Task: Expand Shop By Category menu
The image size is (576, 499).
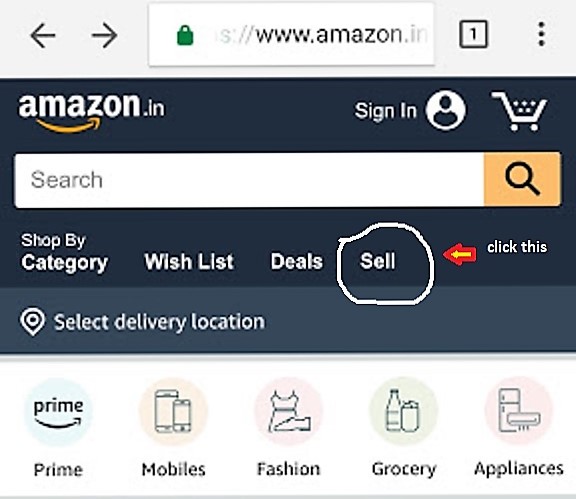Action: [x=64, y=253]
